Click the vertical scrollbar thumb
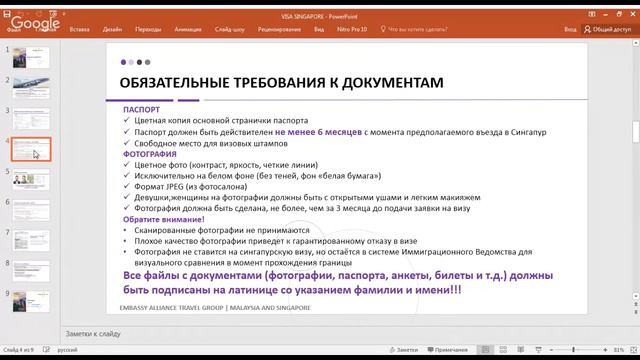The height and width of the screenshot is (360, 640). 636,132
